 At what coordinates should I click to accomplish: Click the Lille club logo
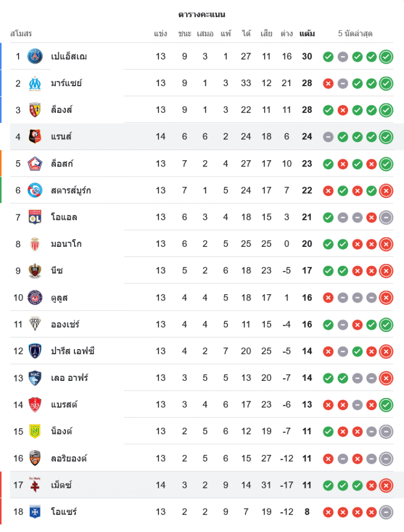(x=35, y=163)
